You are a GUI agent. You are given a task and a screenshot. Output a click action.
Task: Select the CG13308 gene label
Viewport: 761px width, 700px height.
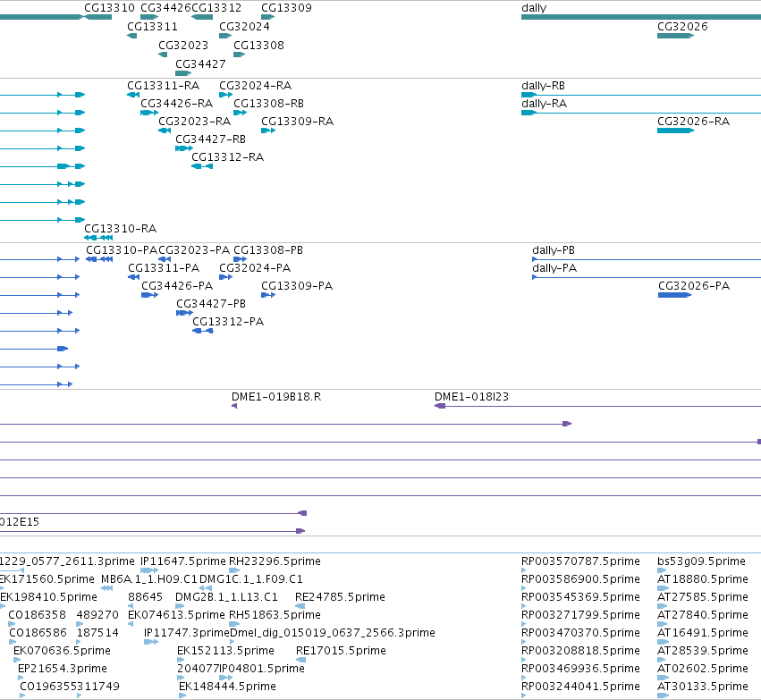(x=258, y=45)
